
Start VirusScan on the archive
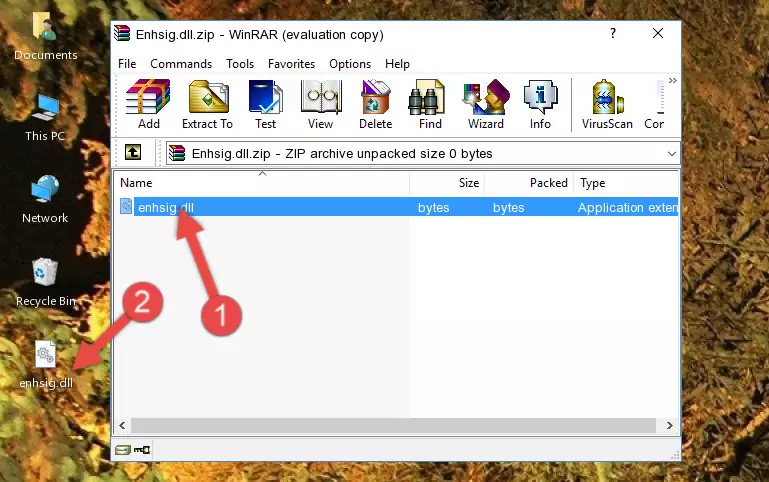point(607,104)
